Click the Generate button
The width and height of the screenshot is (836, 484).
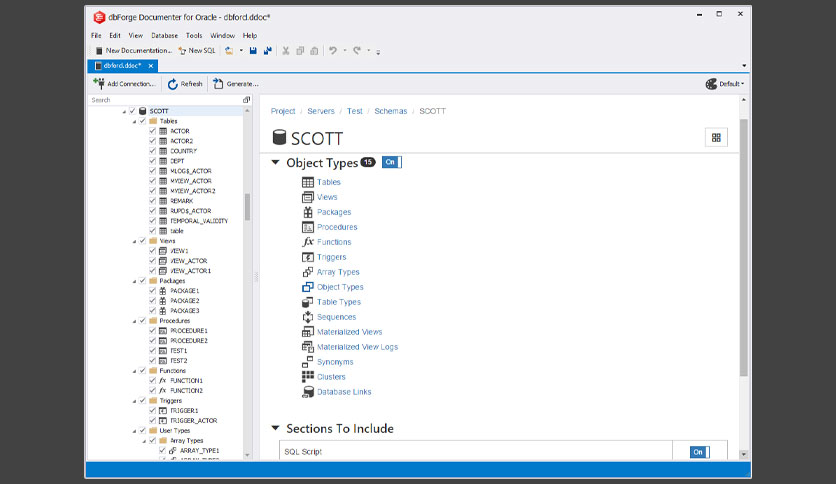(x=236, y=84)
